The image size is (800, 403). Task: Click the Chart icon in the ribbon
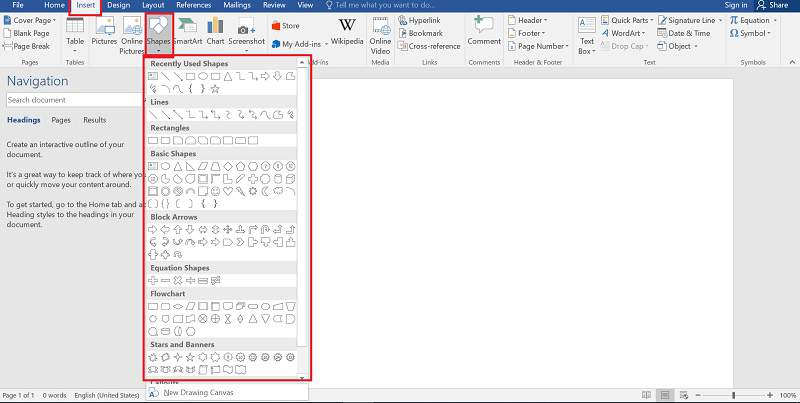click(x=215, y=31)
